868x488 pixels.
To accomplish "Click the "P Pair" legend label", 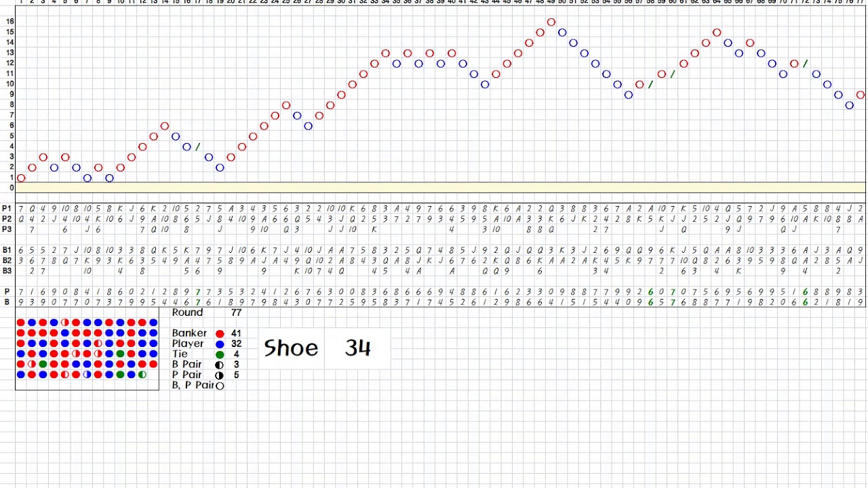I will coord(186,375).
